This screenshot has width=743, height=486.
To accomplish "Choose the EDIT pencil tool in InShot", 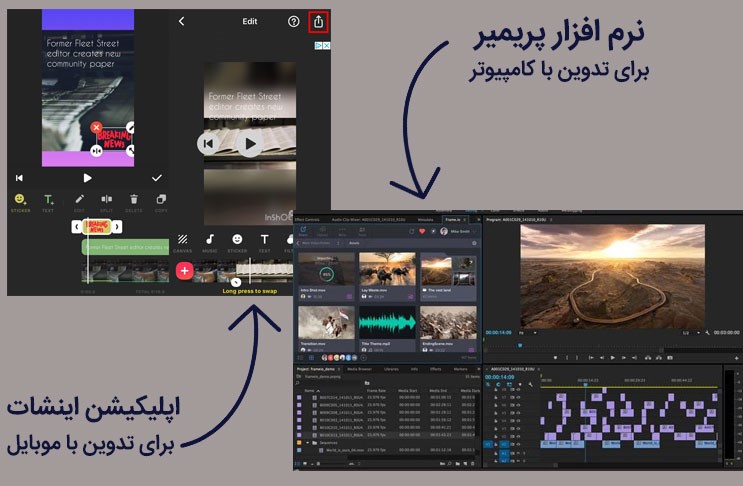I will pos(79,203).
